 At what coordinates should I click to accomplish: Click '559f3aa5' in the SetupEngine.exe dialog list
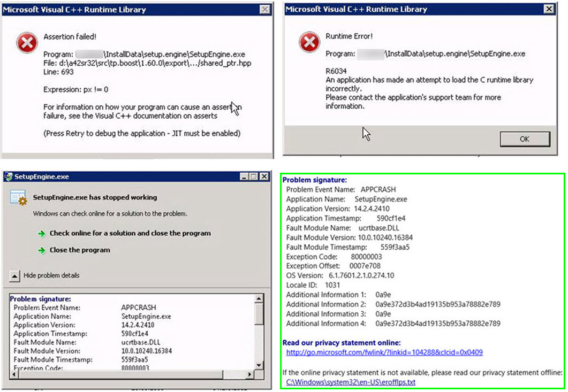(134, 359)
